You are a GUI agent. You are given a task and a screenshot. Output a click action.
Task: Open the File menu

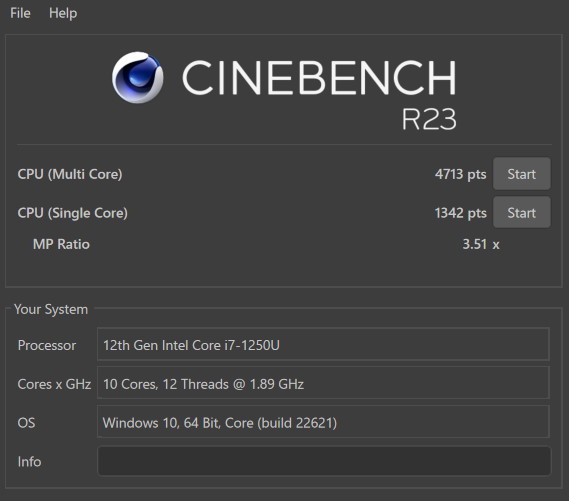pyautogui.click(x=20, y=13)
